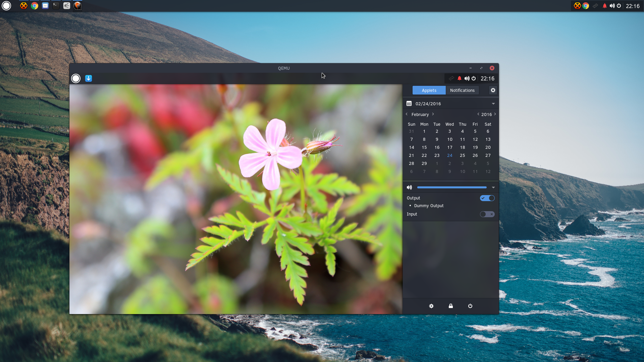
Task: Collapse the sound applet via its arrow
Action: coord(493,188)
